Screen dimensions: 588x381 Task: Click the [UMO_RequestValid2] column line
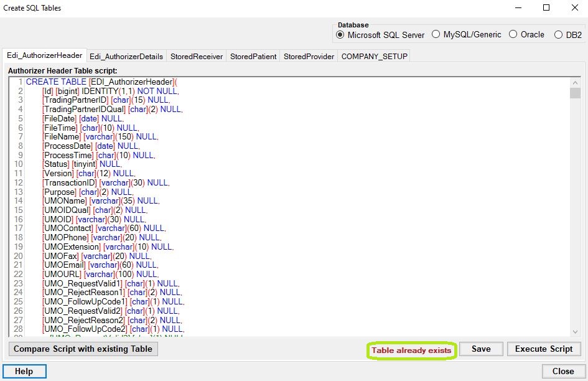coord(111,311)
